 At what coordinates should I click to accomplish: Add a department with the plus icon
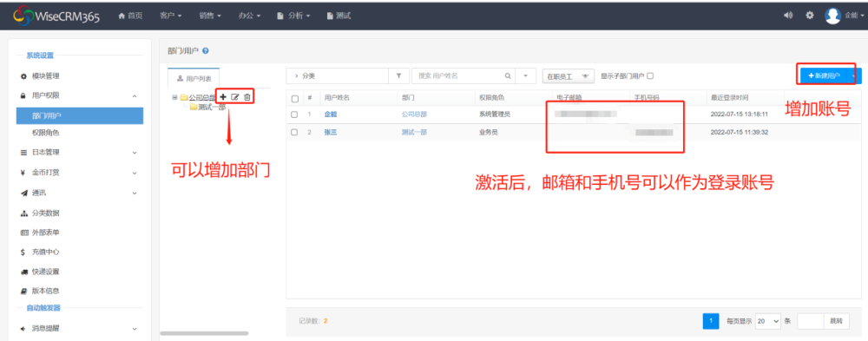click(x=223, y=97)
